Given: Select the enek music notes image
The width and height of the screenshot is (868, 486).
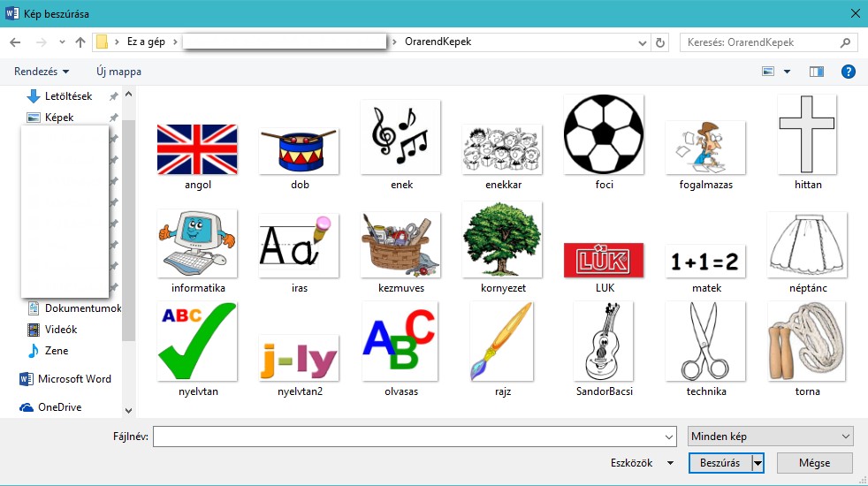Looking at the screenshot, I should pyautogui.click(x=400, y=137).
